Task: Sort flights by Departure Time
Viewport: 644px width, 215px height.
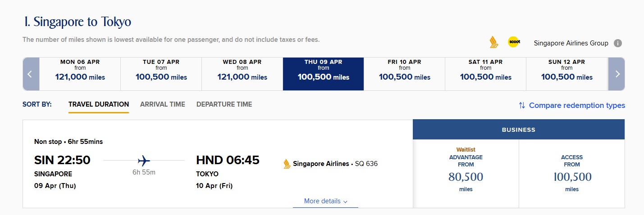Action: (224, 104)
